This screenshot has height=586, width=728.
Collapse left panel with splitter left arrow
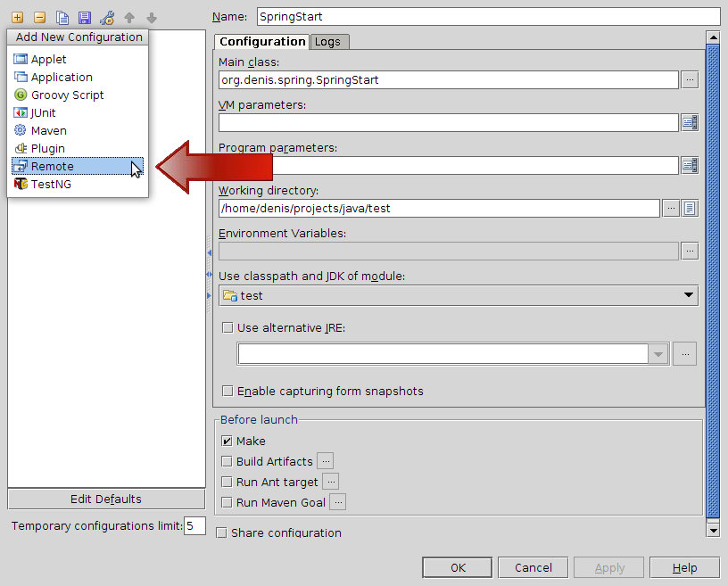coord(210,252)
